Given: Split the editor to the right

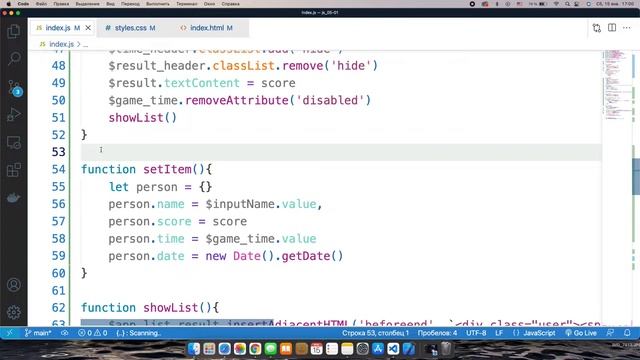Looking at the screenshot, I should [612, 28].
